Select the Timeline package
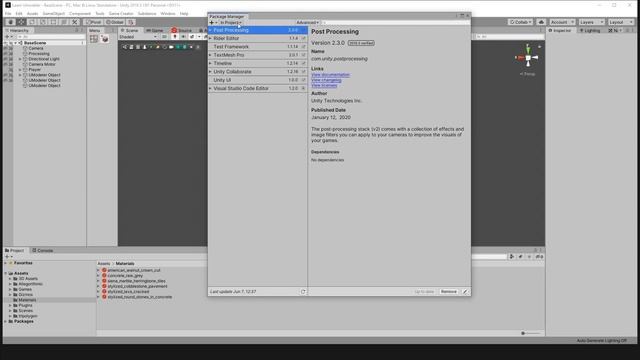 point(258,63)
